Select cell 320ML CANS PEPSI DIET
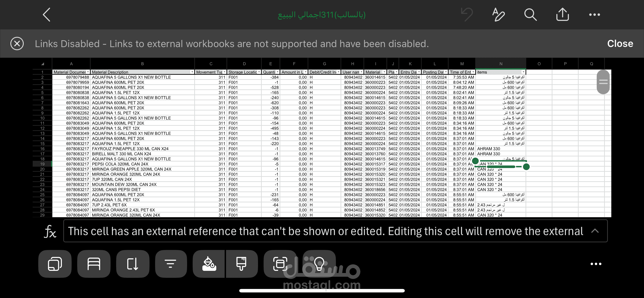644x298 pixels. pos(142,190)
